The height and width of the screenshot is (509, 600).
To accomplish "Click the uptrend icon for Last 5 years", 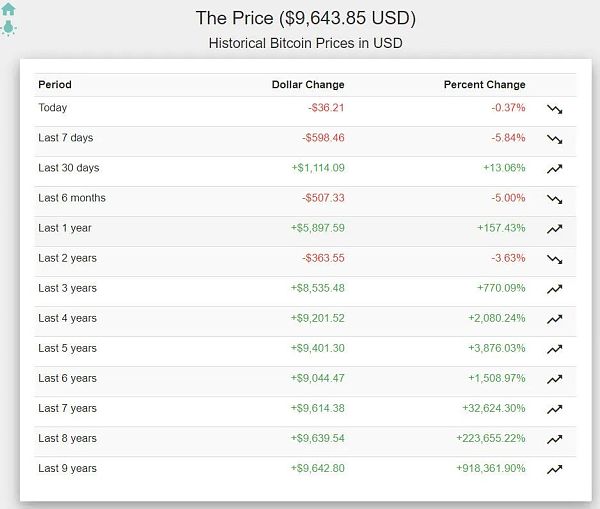I will (555, 349).
